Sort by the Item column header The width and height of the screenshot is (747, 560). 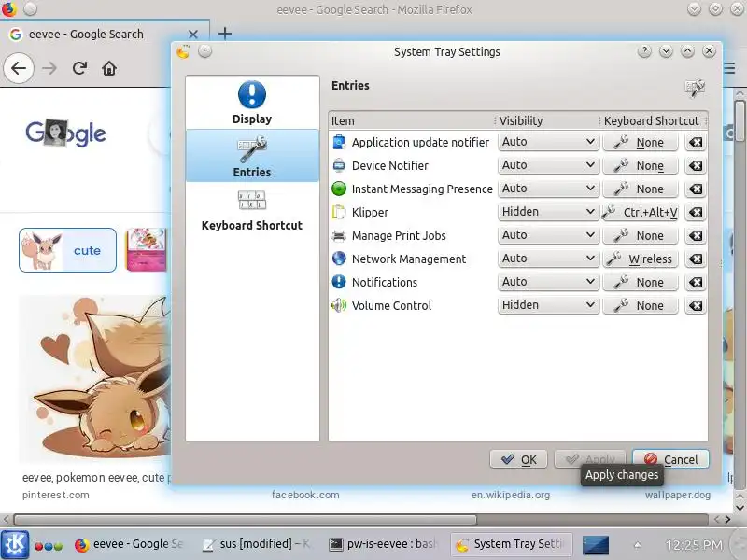pyautogui.click(x=412, y=121)
